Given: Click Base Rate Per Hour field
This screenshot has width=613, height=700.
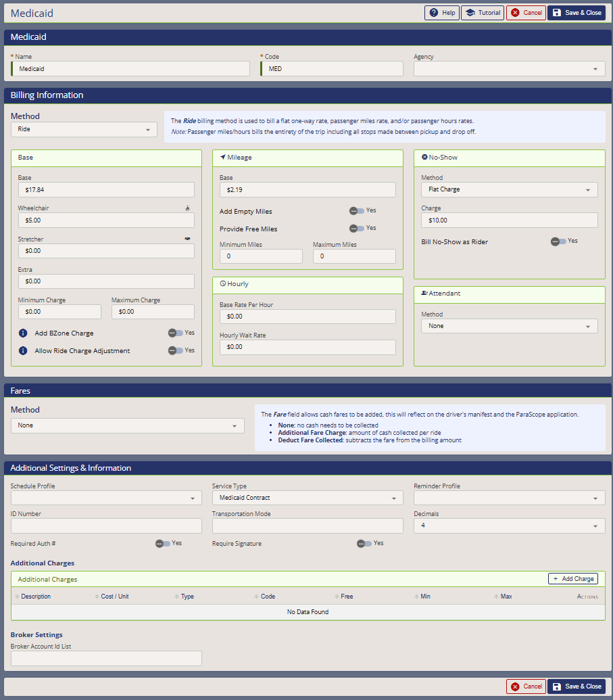Looking at the screenshot, I should [x=308, y=317].
